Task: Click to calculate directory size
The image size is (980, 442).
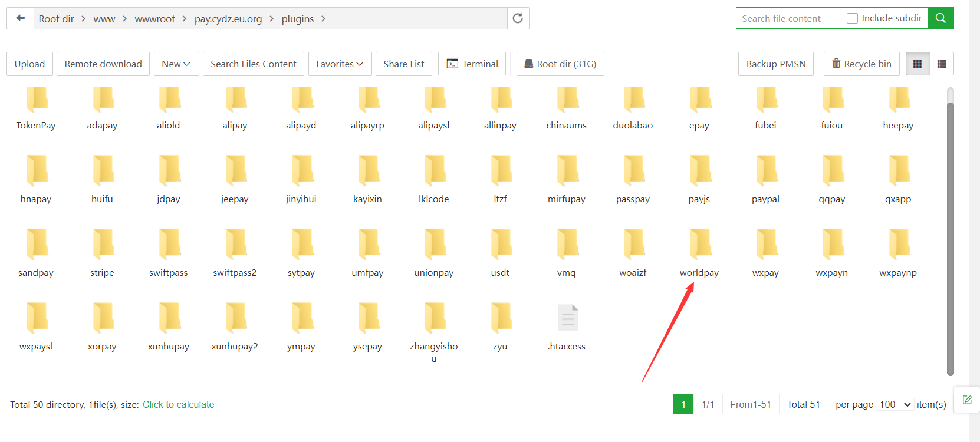Action: 179,404
